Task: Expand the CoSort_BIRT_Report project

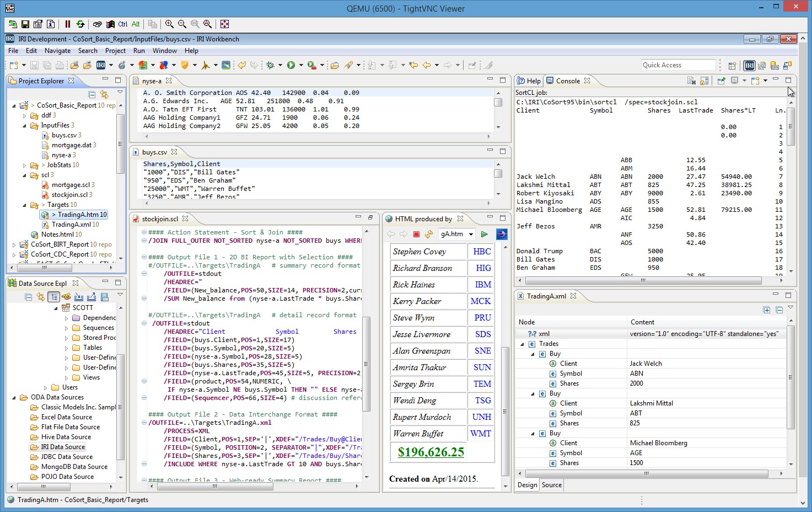Action: click(x=15, y=244)
